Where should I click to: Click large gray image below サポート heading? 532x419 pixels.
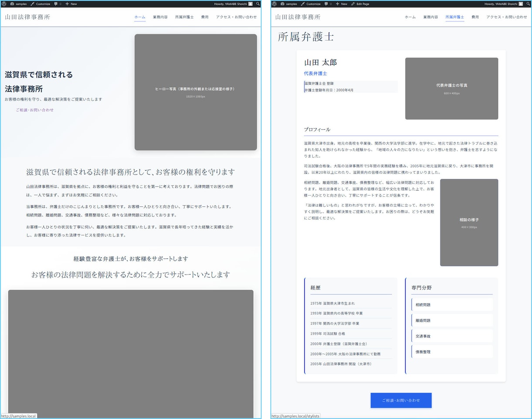coord(131,354)
